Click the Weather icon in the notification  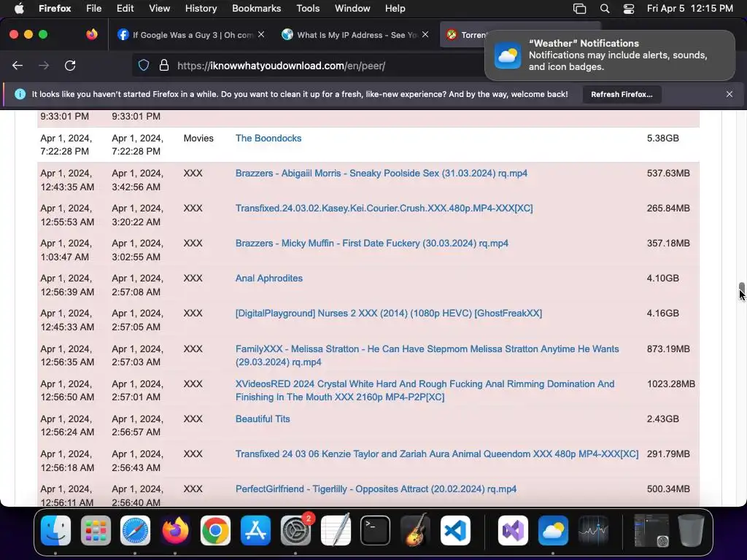coord(508,55)
